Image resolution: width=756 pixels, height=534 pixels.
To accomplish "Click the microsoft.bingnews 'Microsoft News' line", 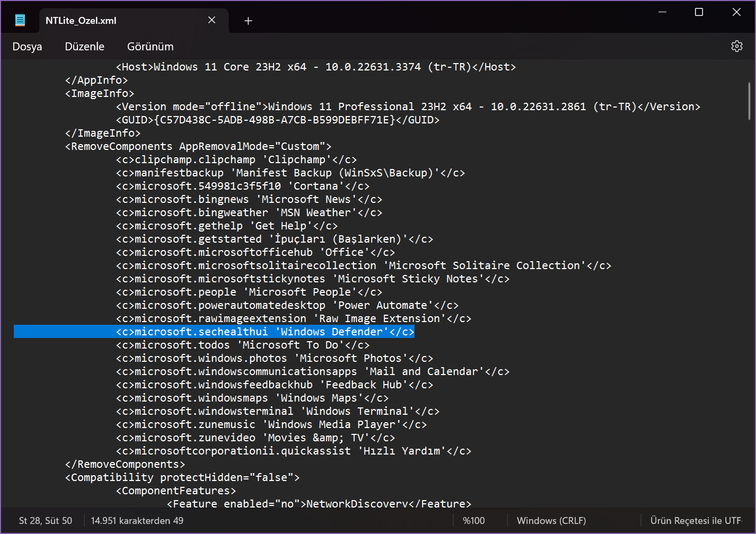I will click(x=249, y=199).
